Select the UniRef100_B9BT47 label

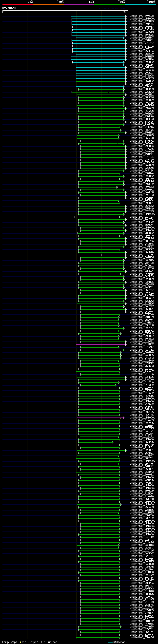click(x=142, y=586)
